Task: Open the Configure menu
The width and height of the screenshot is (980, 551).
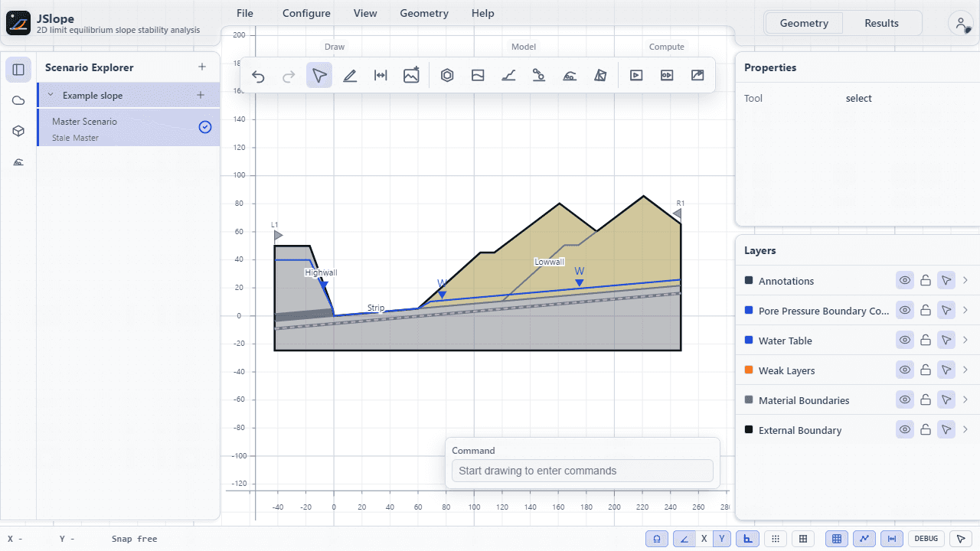Action: [306, 13]
